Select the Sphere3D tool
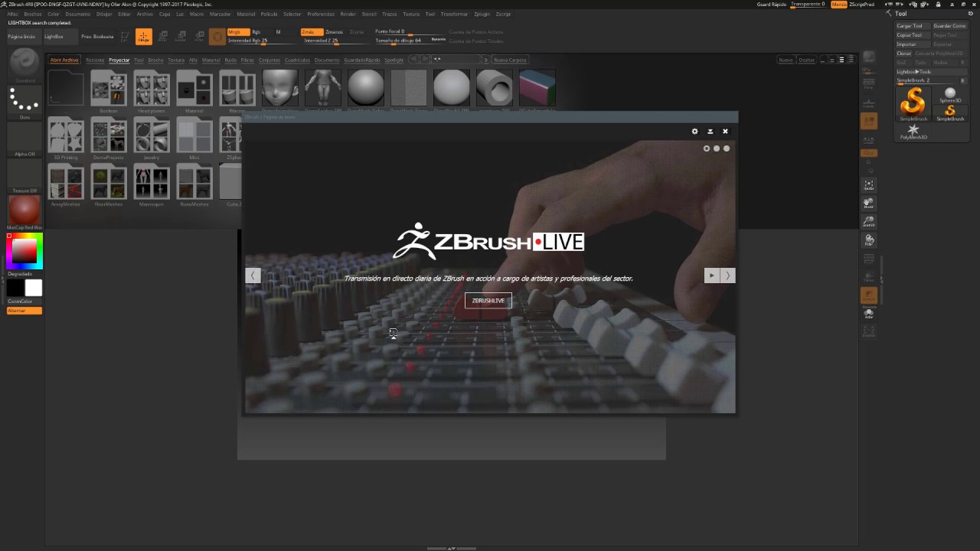This screenshot has height=551, width=980. tap(950, 94)
